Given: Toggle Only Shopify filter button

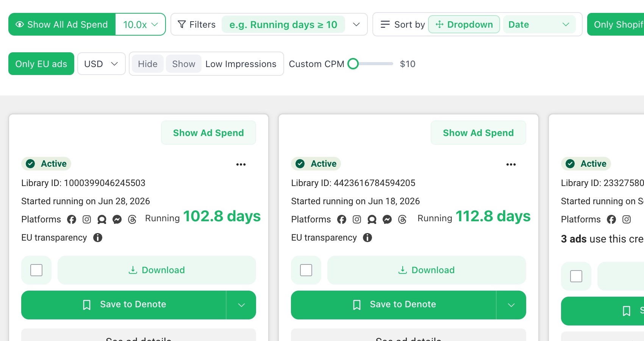Looking at the screenshot, I should 616,25.
